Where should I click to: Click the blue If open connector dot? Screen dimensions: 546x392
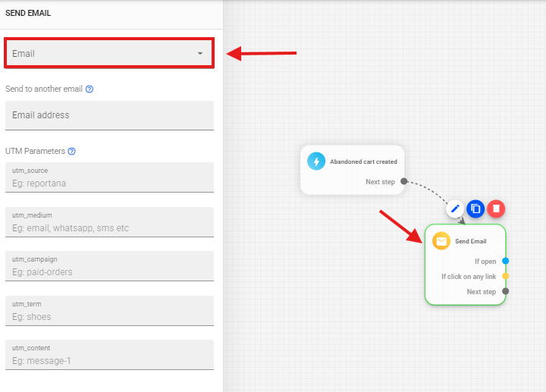pos(506,262)
